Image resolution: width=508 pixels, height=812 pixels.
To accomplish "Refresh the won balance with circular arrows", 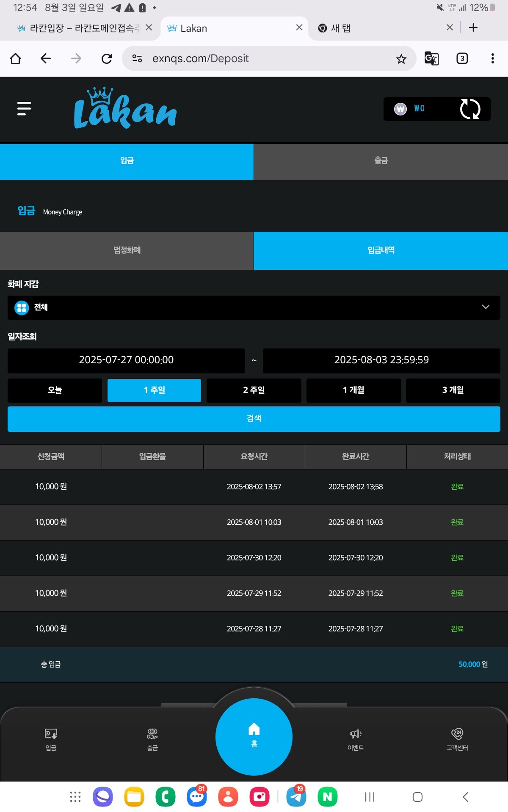I will 470,109.
